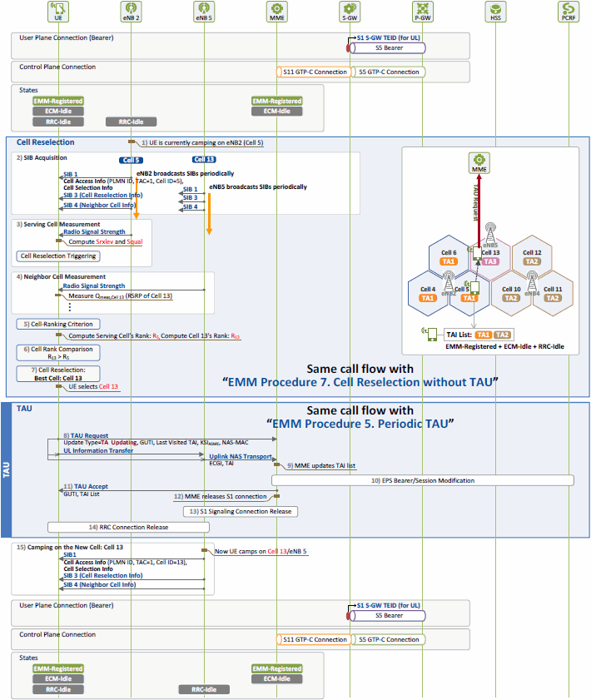Click the 9) MME updates TAI list note
The image size is (591, 700).
(321, 465)
